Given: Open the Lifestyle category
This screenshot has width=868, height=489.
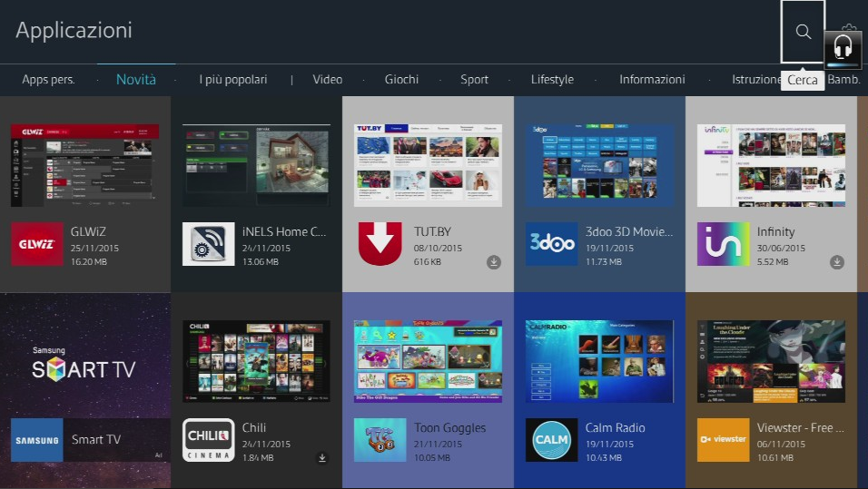Looking at the screenshot, I should pyautogui.click(x=552, y=80).
